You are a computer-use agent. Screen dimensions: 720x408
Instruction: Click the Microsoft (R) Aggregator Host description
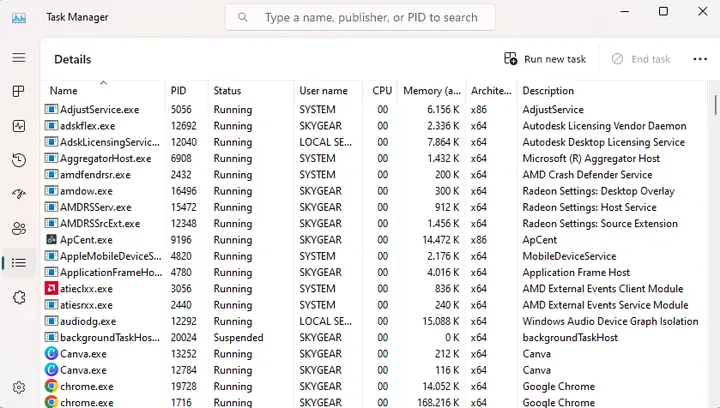591,158
